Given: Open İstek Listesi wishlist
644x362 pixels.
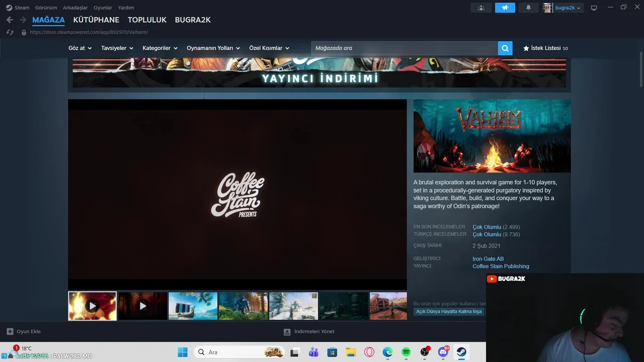Looking at the screenshot, I should 545,48.
